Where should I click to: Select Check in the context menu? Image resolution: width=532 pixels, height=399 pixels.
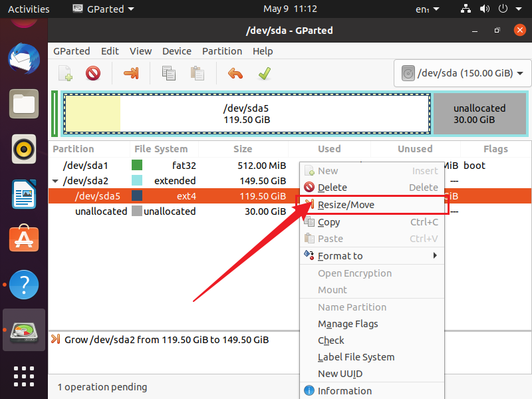click(x=372, y=340)
